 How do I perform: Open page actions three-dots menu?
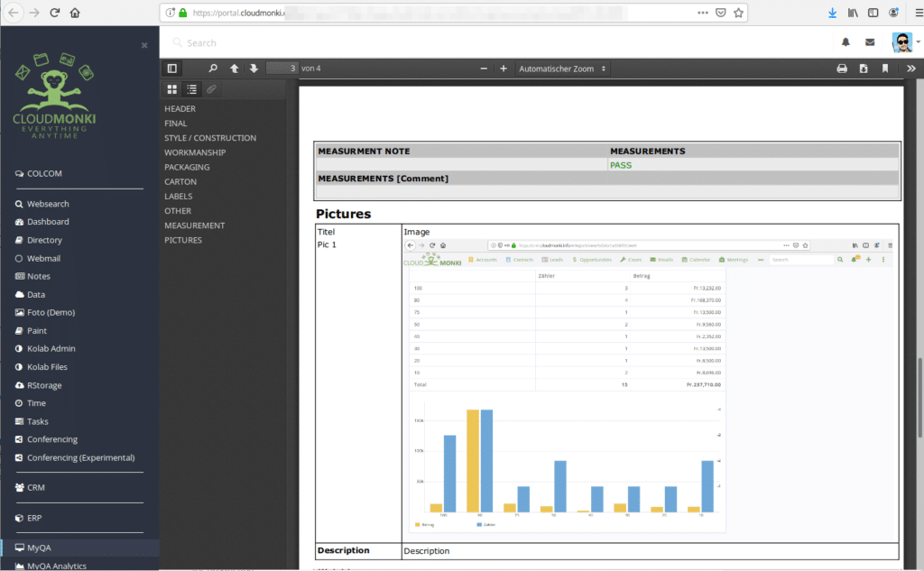point(702,13)
